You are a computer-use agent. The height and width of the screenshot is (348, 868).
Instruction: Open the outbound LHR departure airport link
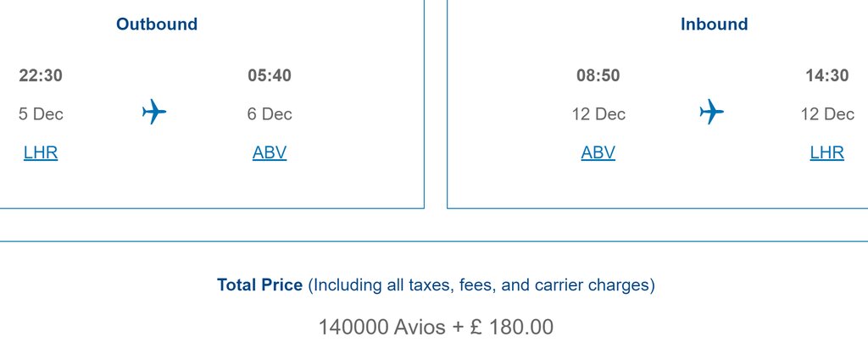[41, 152]
